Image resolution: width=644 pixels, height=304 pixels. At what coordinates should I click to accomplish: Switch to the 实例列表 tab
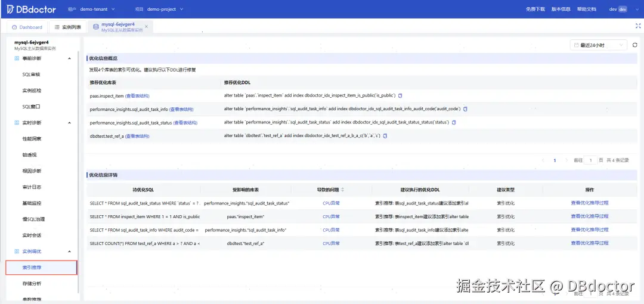point(68,27)
